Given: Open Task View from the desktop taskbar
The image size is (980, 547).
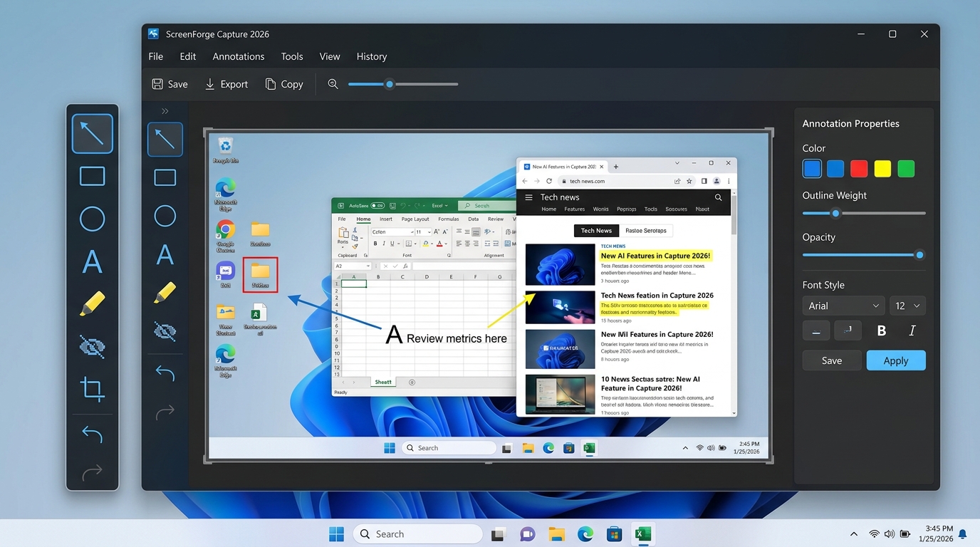Looking at the screenshot, I should 498,534.
